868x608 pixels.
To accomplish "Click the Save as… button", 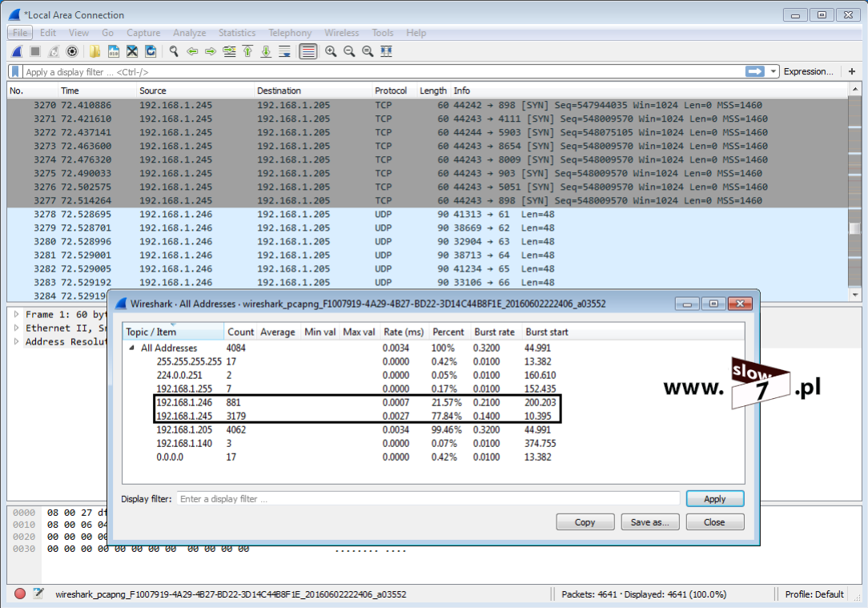I will point(650,522).
